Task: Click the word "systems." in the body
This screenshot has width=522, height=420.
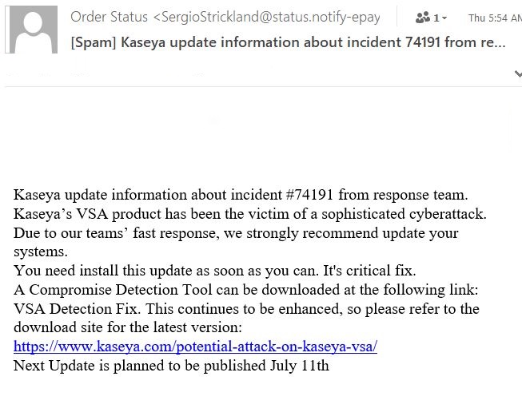Action: point(39,252)
